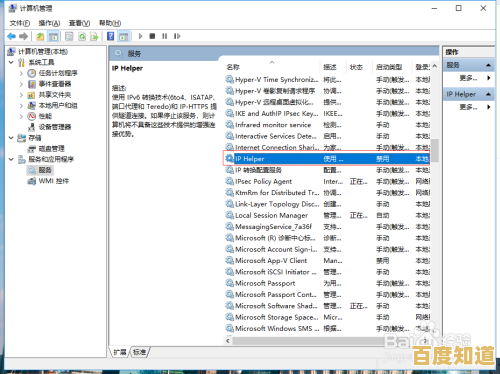Select Microsoft Windows SMS ... service name
The width and height of the screenshot is (500, 374).
[277, 329]
